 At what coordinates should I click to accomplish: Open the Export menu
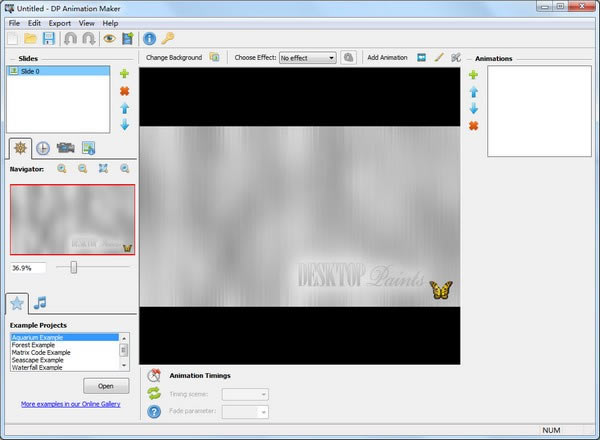point(59,23)
